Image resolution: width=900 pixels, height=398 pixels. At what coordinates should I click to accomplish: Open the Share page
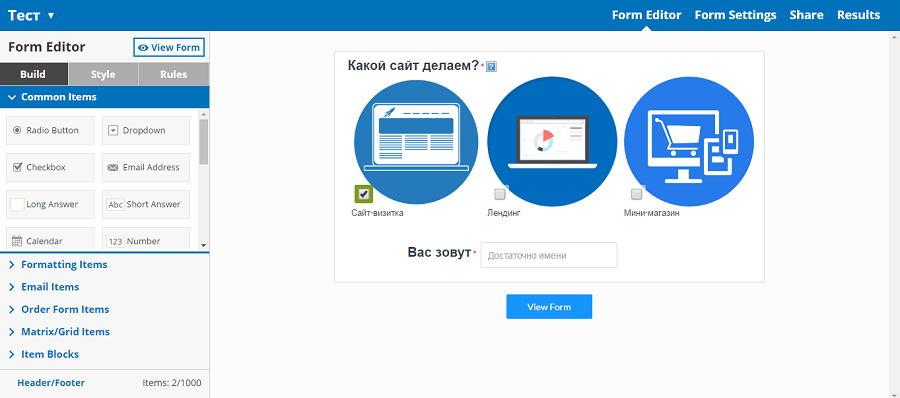806,16
